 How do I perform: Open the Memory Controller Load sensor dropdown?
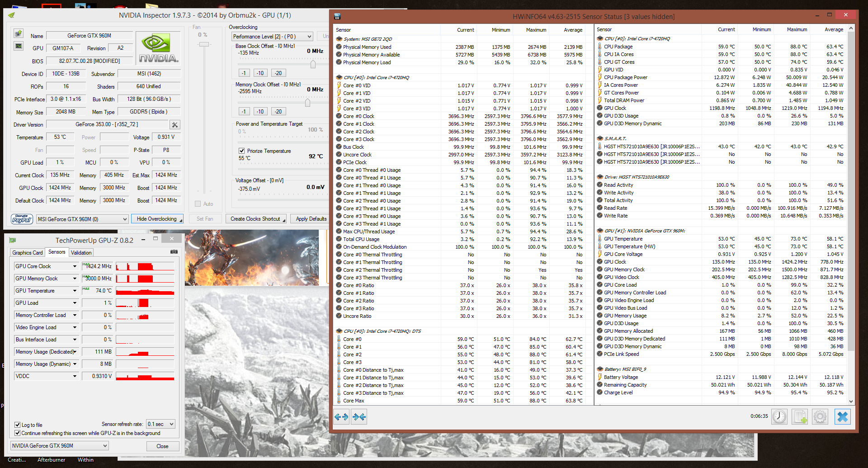pyautogui.click(x=75, y=315)
